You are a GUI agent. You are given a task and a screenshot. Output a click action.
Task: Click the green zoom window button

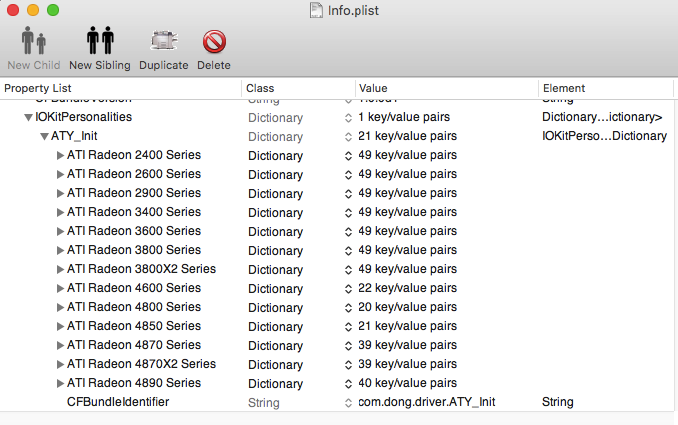pyautogui.click(x=53, y=10)
